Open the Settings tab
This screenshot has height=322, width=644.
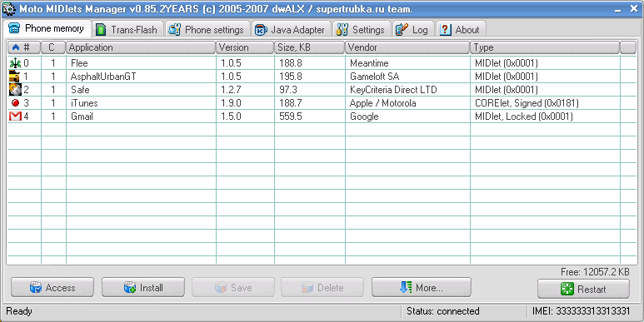coord(362,29)
